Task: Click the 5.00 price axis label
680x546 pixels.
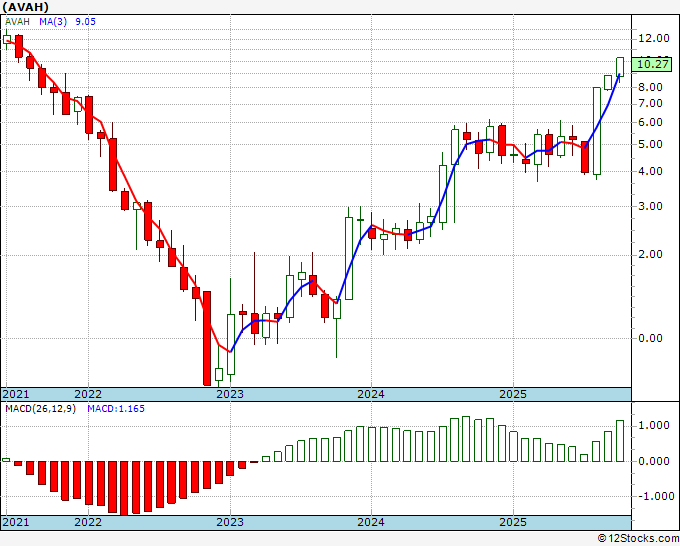Action: [650, 144]
